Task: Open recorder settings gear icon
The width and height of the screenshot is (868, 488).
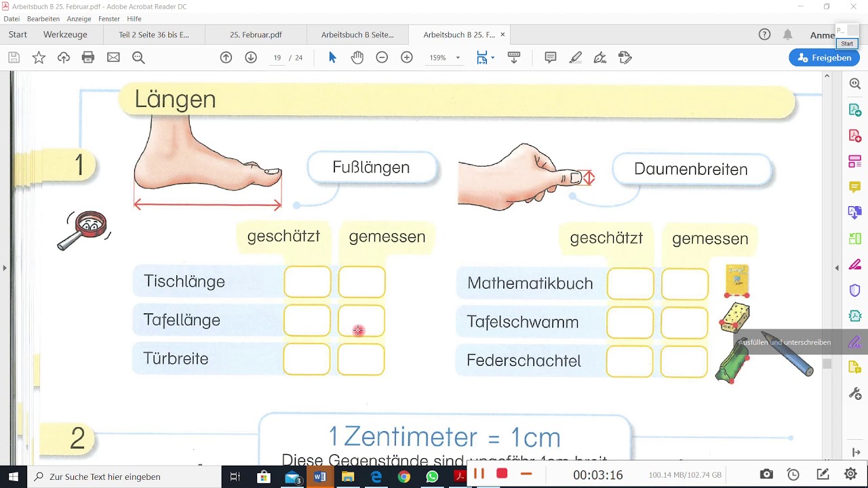Action: point(850,474)
